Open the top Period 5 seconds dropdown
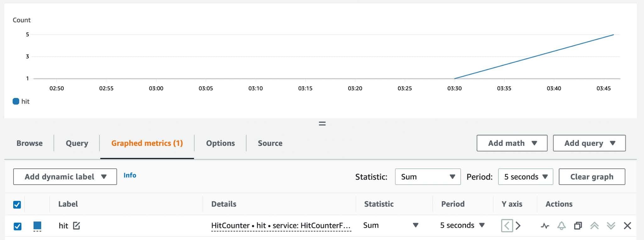The width and height of the screenshot is (644, 240). click(x=525, y=177)
